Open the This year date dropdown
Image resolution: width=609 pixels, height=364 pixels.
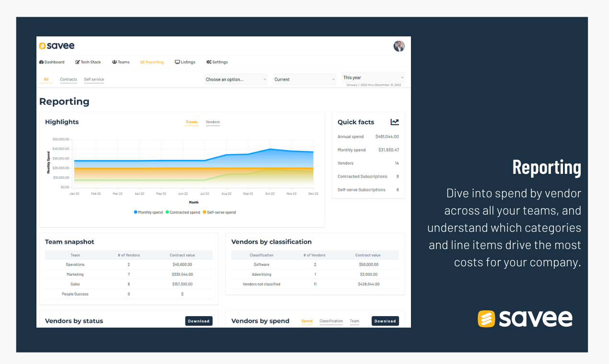tap(374, 78)
